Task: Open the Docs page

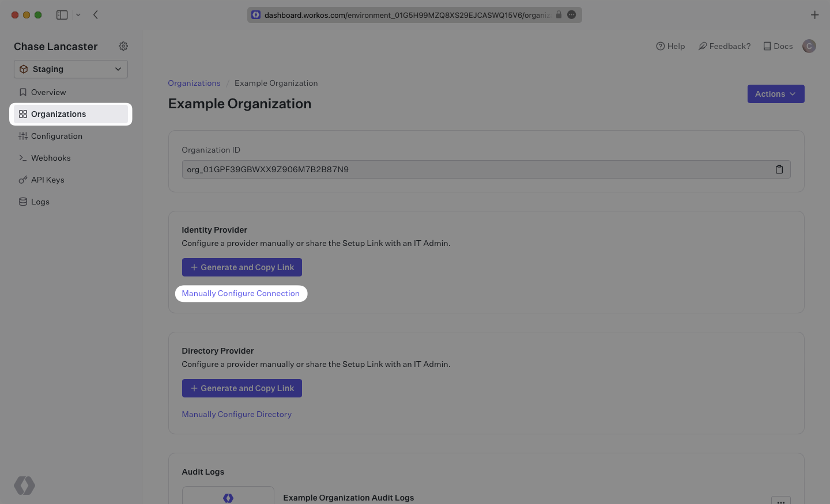Action: coord(777,46)
